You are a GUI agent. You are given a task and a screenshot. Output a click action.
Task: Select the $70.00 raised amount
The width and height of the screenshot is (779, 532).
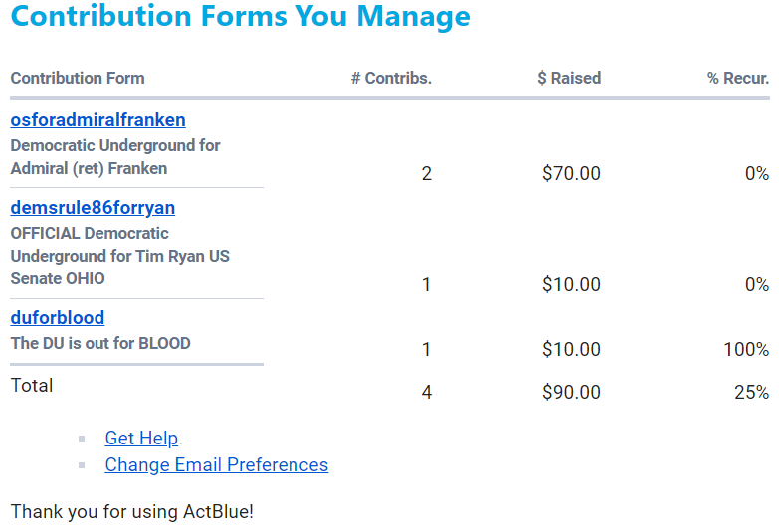tap(571, 174)
